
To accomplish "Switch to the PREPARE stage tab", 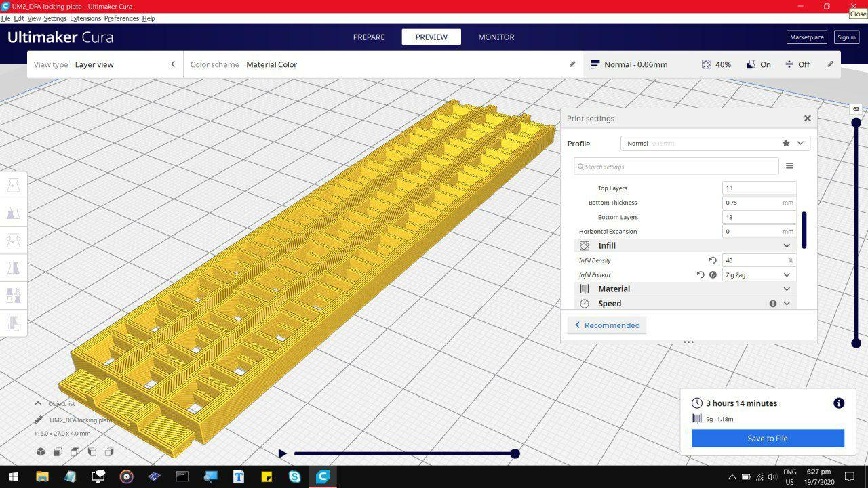I will tap(369, 37).
